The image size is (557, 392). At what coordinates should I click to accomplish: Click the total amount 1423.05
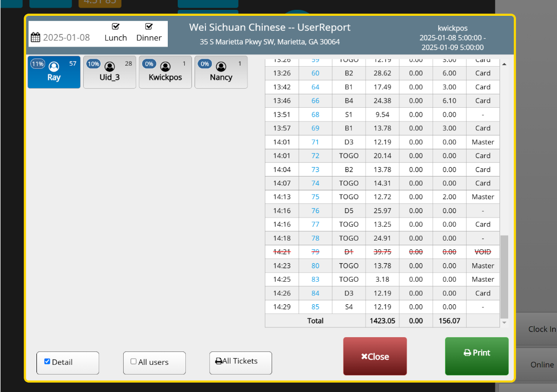[x=382, y=321]
